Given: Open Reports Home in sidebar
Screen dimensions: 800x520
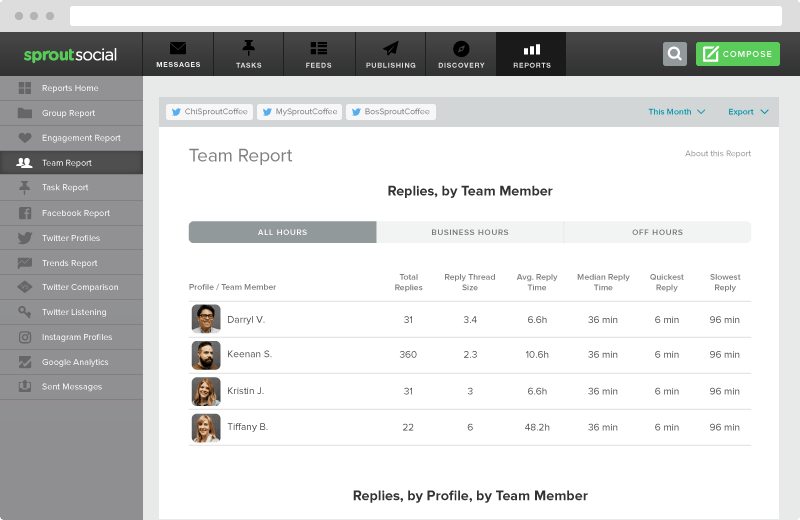Looking at the screenshot, I should pyautogui.click(x=71, y=88).
